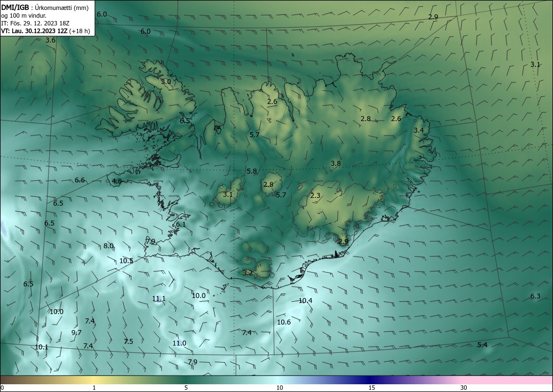The width and height of the screenshot is (553, 392).
Task: Click the 3.2 value near the south coast
Action: [x=248, y=273]
